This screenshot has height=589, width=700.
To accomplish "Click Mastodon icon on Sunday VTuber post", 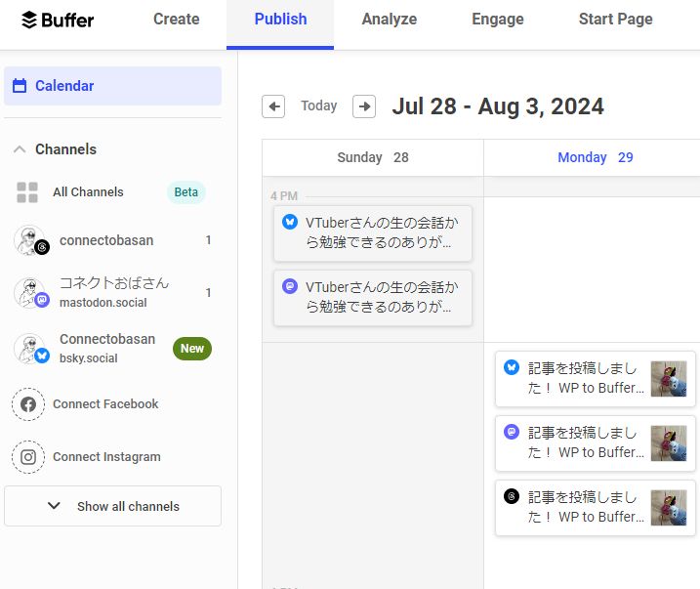I will pos(290,286).
